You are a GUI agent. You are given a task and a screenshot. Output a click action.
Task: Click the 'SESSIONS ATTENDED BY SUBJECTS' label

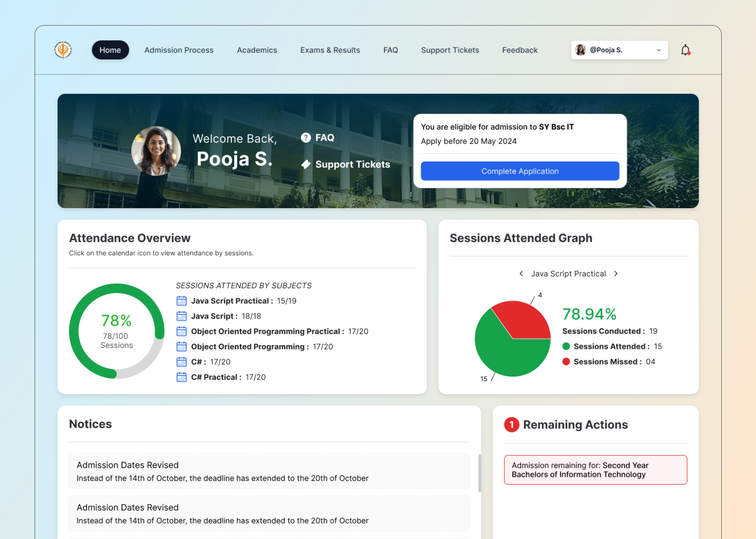pyautogui.click(x=244, y=286)
